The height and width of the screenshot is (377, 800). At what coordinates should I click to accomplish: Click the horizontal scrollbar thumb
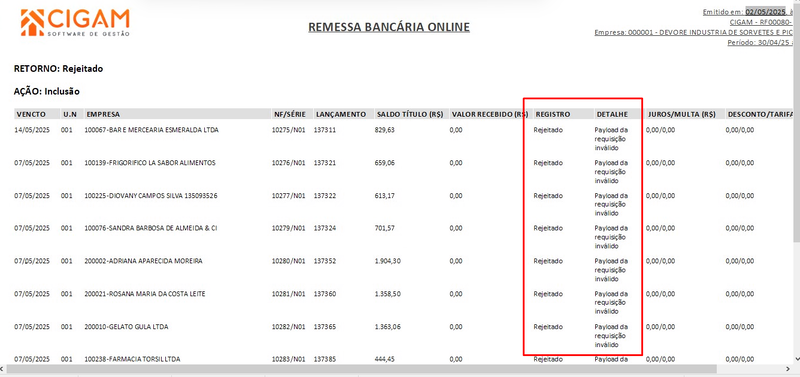tap(361, 369)
